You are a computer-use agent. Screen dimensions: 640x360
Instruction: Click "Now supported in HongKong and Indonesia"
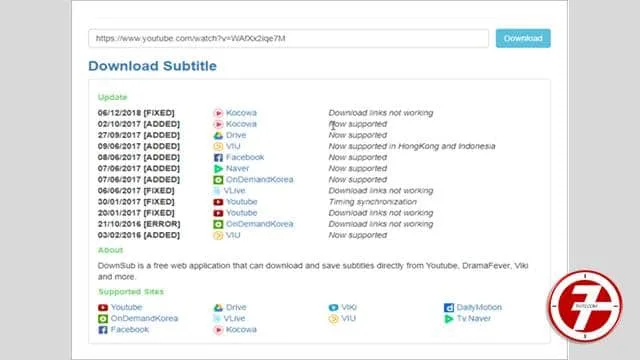tap(412, 146)
